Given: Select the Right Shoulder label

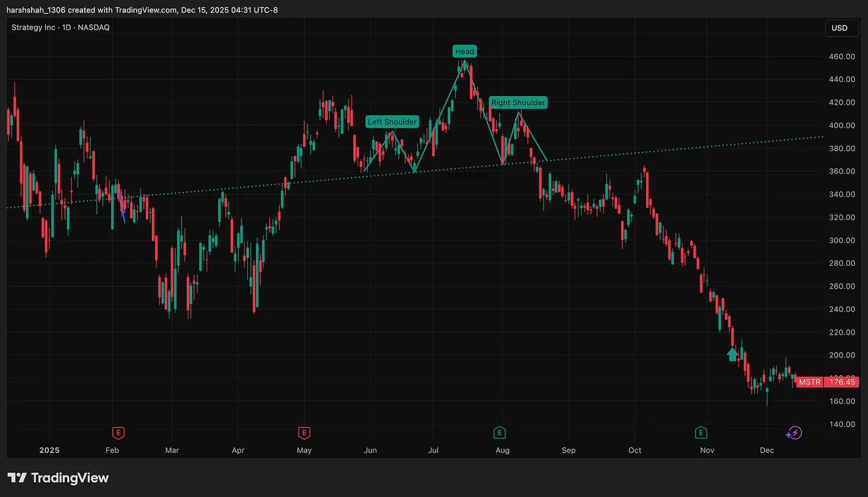Looking at the screenshot, I should point(518,103).
